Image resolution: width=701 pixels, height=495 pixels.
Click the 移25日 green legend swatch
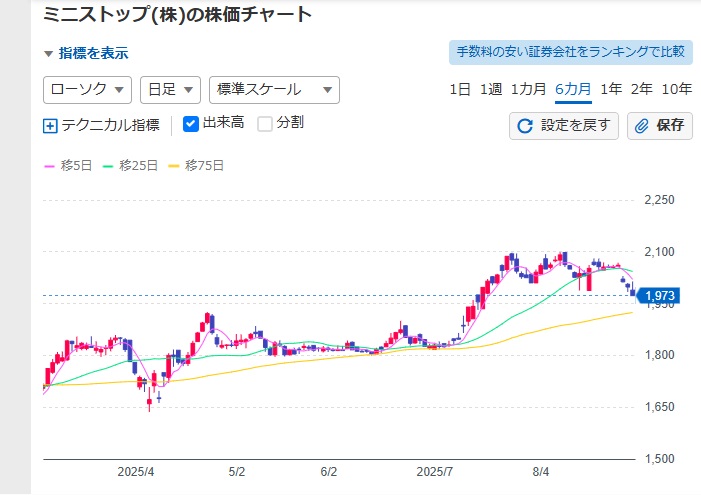click(108, 166)
